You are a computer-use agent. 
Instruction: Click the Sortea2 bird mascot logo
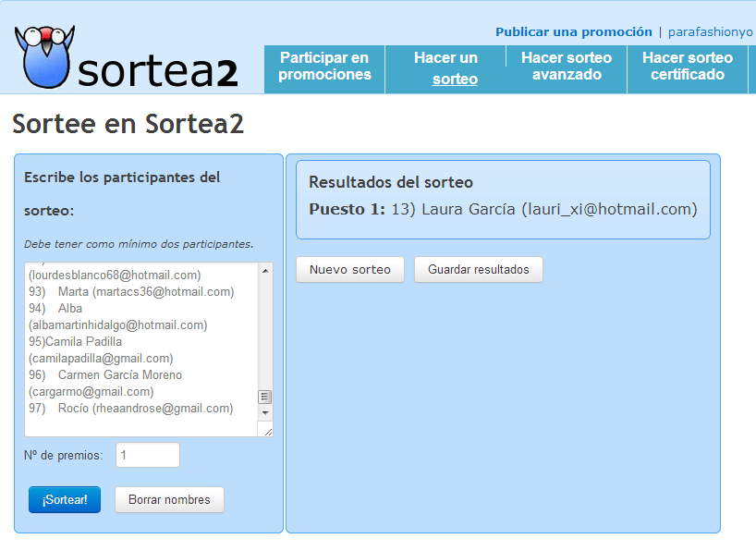point(43,56)
